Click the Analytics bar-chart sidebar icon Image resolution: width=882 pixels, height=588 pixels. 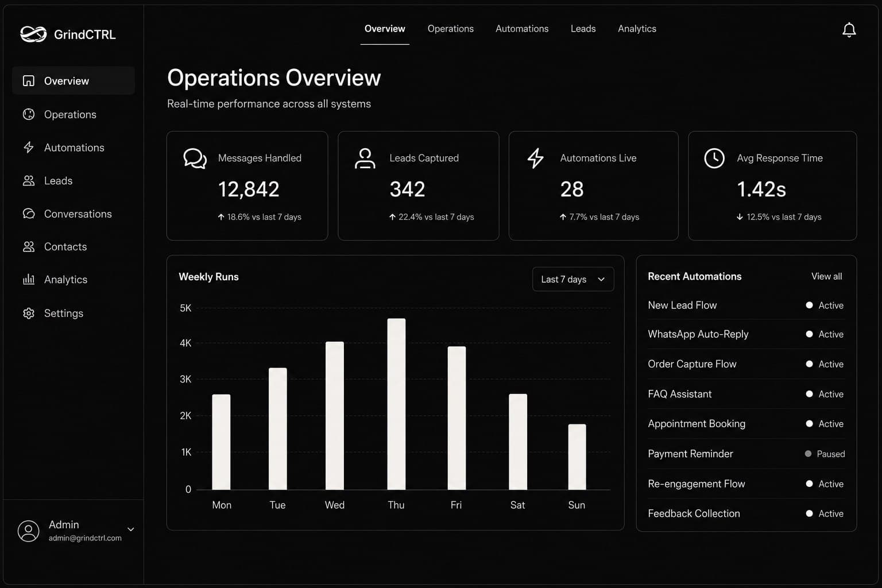[29, 280]
